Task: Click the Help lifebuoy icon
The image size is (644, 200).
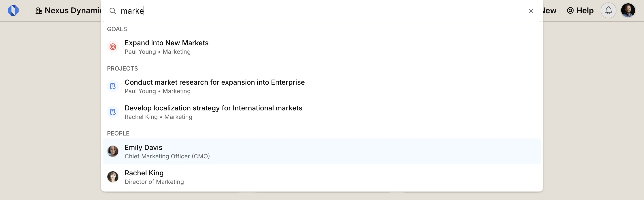Action: point(570,11)
